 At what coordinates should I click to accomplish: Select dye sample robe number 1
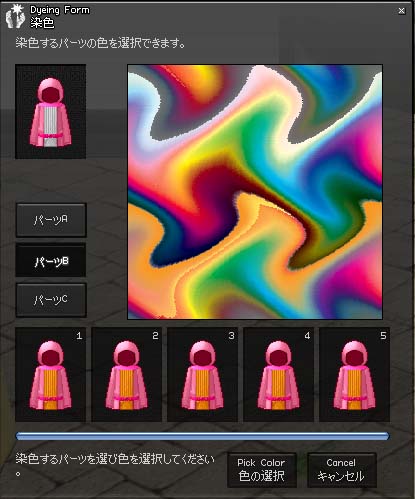coord(50,375)
